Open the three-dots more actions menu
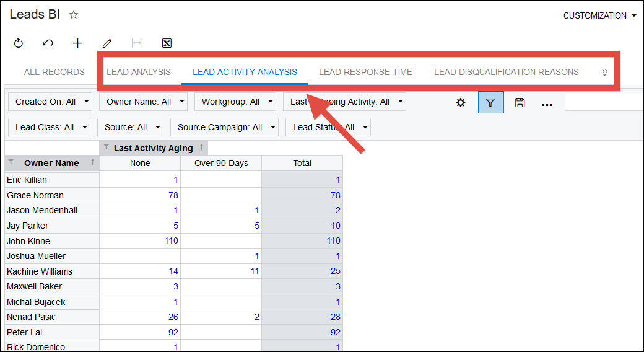Image resolution: width=644 pixels, height=352 pixels. click(x=547, y=103)
